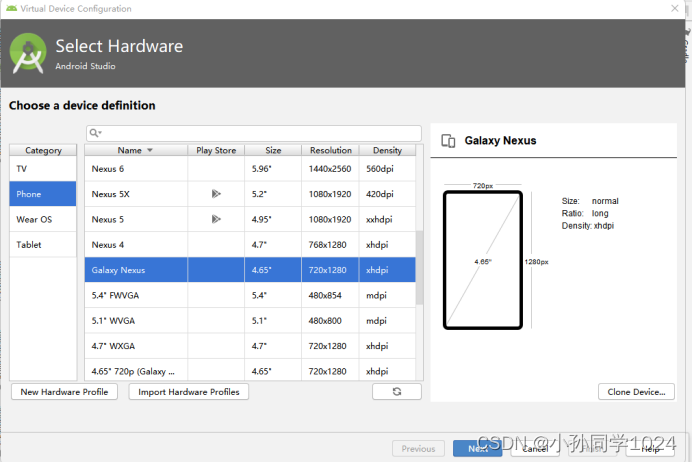Viewport: 692px width, 462px height.
Task: Select the Phone category
Action: tap(43, 194)
